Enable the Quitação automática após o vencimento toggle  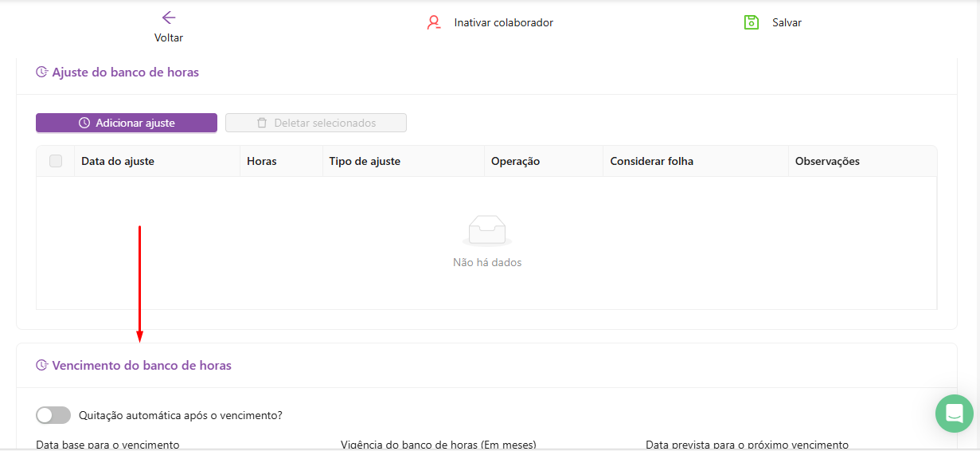tap(53, 415)
